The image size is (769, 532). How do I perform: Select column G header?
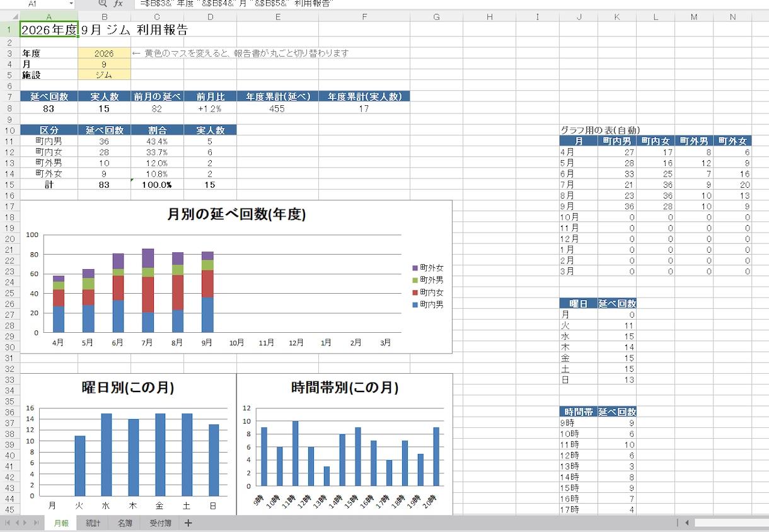pyautogui.click(x=436, y=17)
